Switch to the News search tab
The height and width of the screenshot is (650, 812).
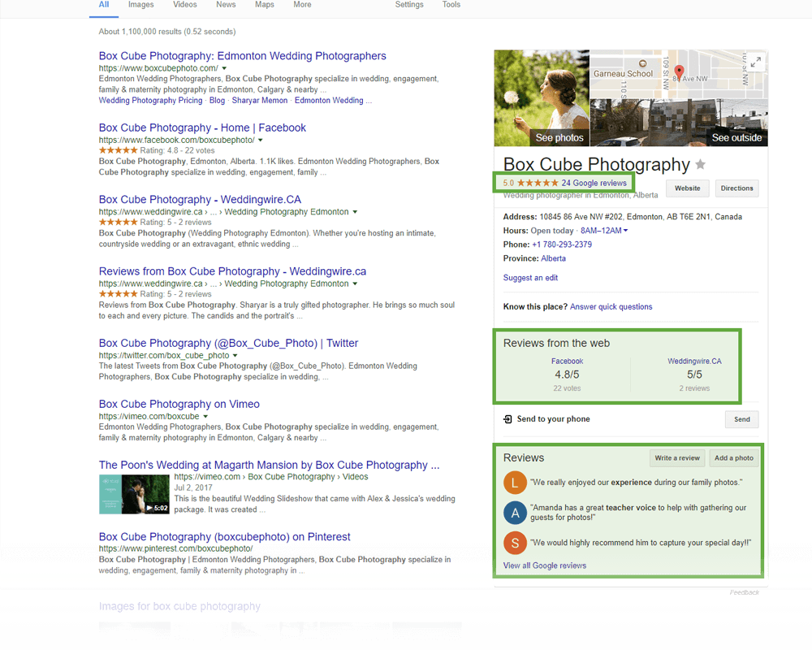tap(226, 5)
